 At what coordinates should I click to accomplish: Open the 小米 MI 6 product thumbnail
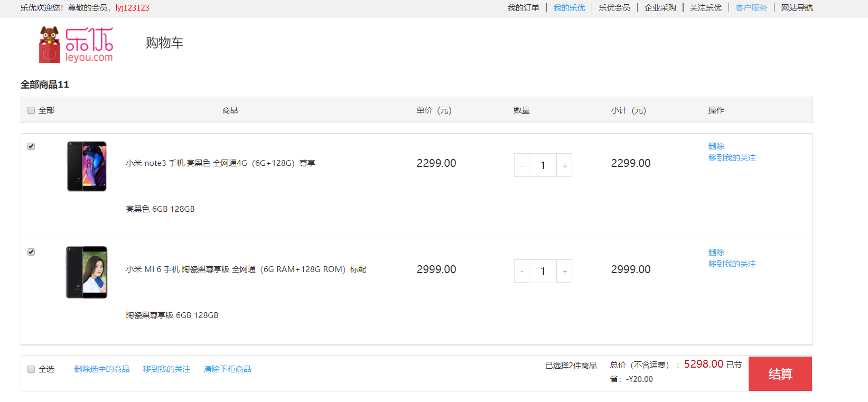coord(87,273)
